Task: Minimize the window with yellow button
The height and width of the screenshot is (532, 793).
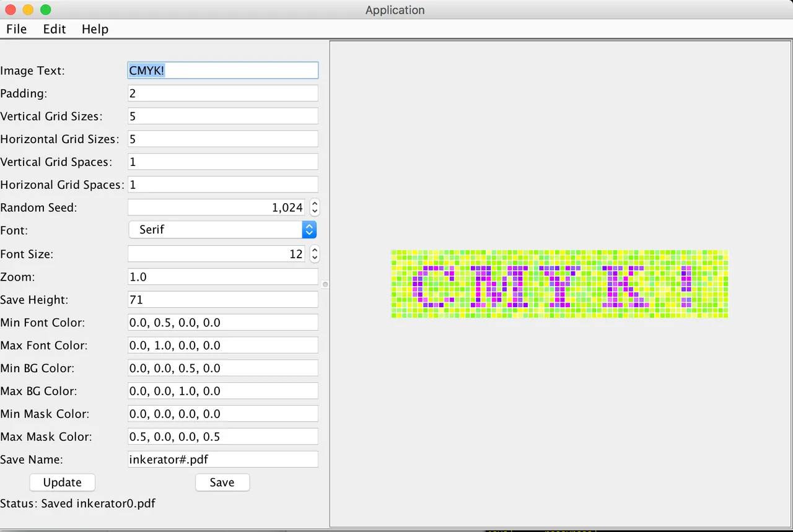Action: (28, 10)
